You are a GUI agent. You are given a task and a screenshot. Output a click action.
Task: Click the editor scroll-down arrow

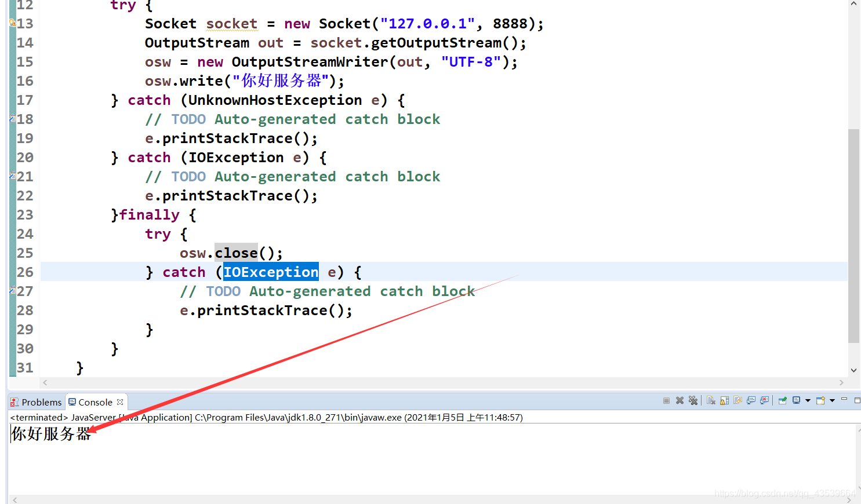pyautogui.click(x=853, y=370)
